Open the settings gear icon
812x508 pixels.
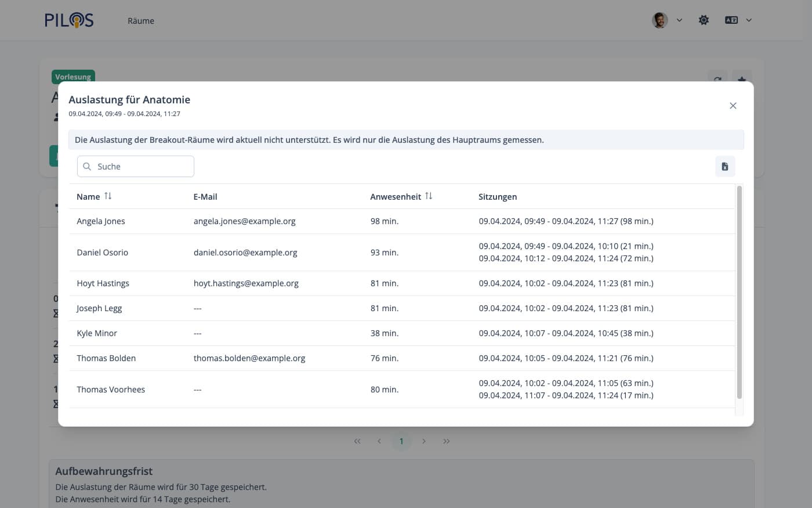(704, 20)
